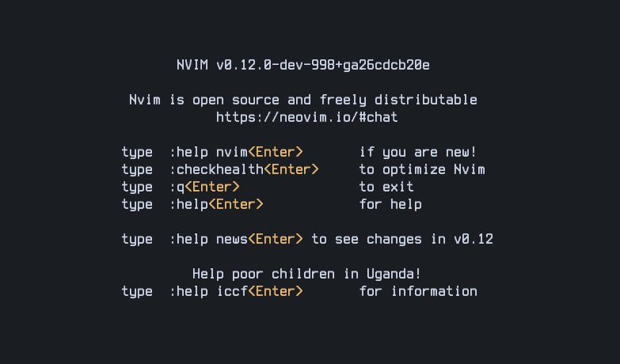Open the https://neovim.io/#chat link
The width and height of the screenshot is (620, 364).
click(x=307, y=117)
